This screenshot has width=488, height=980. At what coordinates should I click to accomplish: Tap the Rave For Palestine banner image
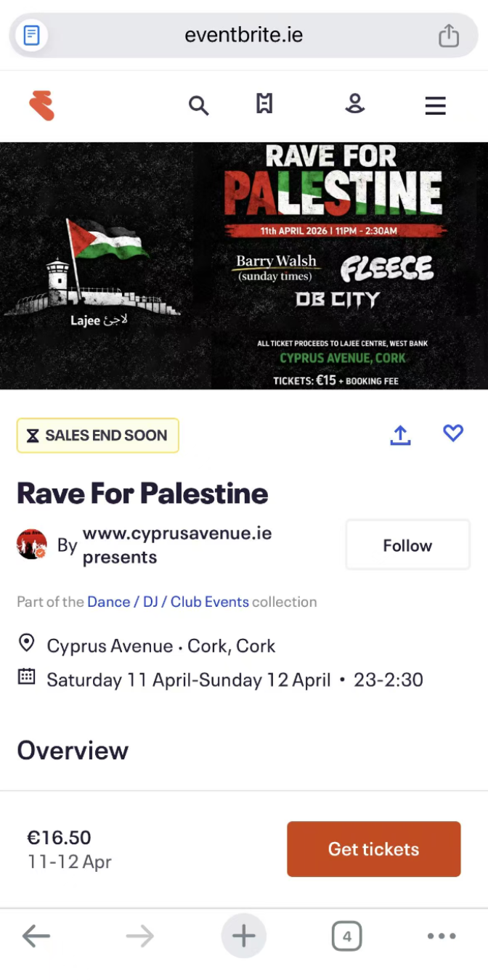click(x=244, y=266)
